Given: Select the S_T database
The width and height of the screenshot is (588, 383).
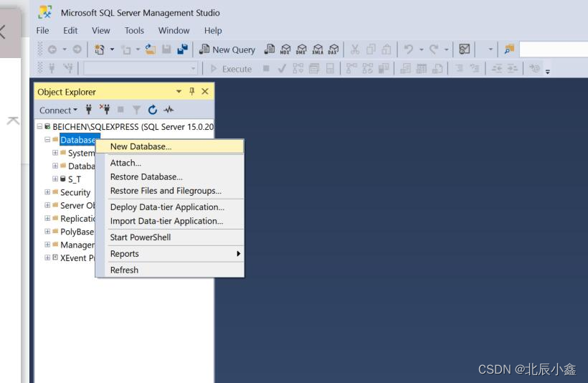Looking at the screenshot, I should tap(75, 179).
